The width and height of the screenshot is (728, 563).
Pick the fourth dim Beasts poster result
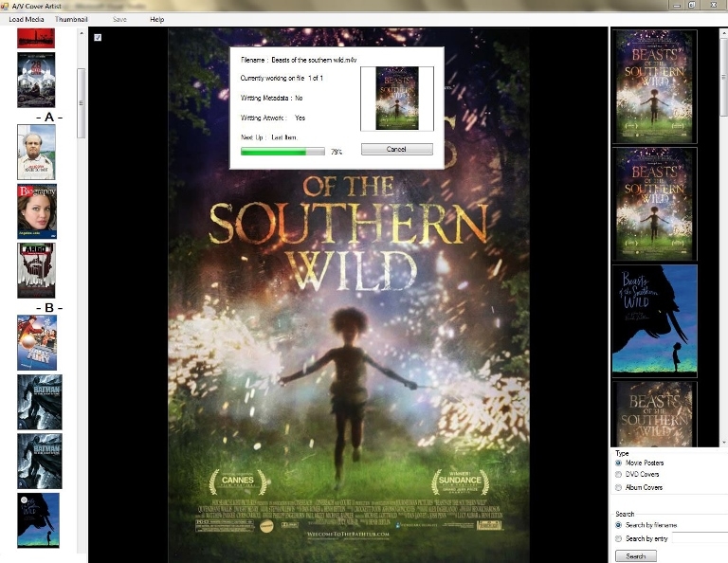pyautogui.click(x=655, y=414)
